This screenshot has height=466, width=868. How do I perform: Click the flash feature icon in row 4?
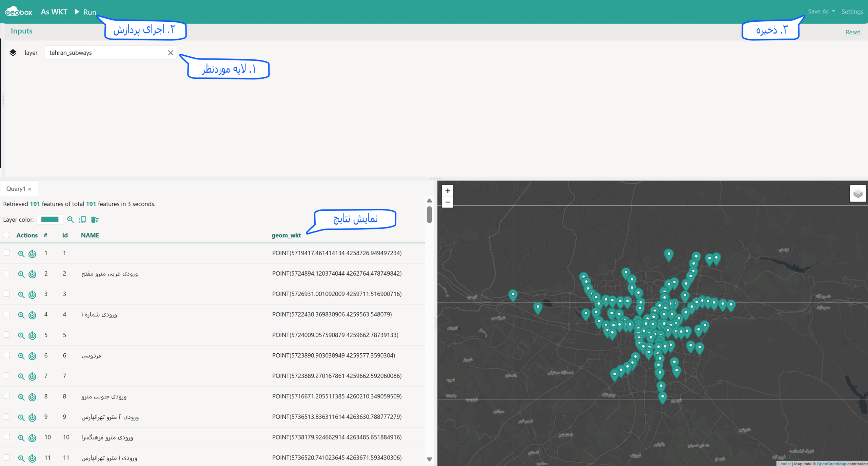[32, 315]
